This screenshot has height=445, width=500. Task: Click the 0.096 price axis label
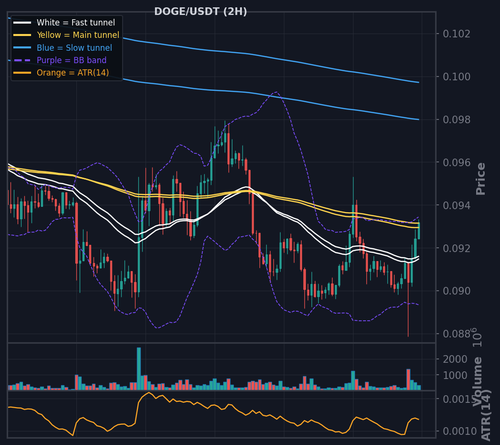click(x=456, y=162)
